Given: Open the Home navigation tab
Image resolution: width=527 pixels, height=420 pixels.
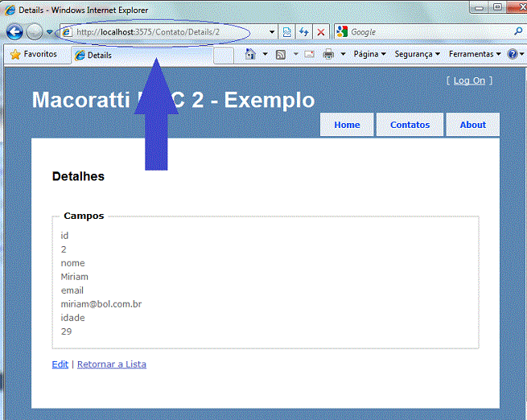Looking at the screenshot, I should [x=347, y=125].
